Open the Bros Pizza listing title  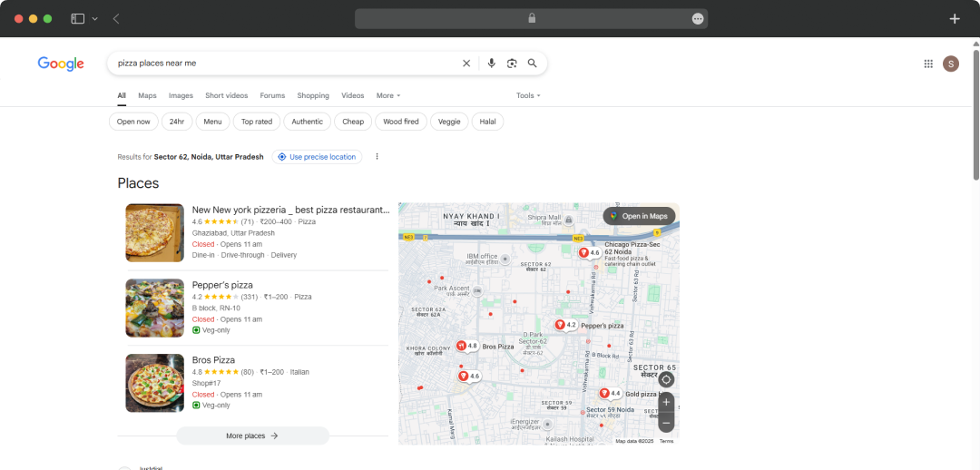click(214, 360)
